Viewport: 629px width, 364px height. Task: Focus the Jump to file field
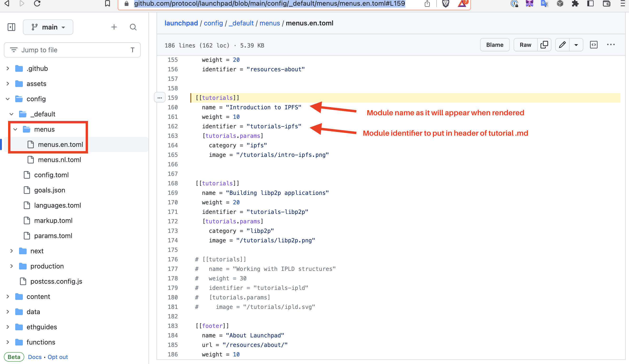point(72,50)
